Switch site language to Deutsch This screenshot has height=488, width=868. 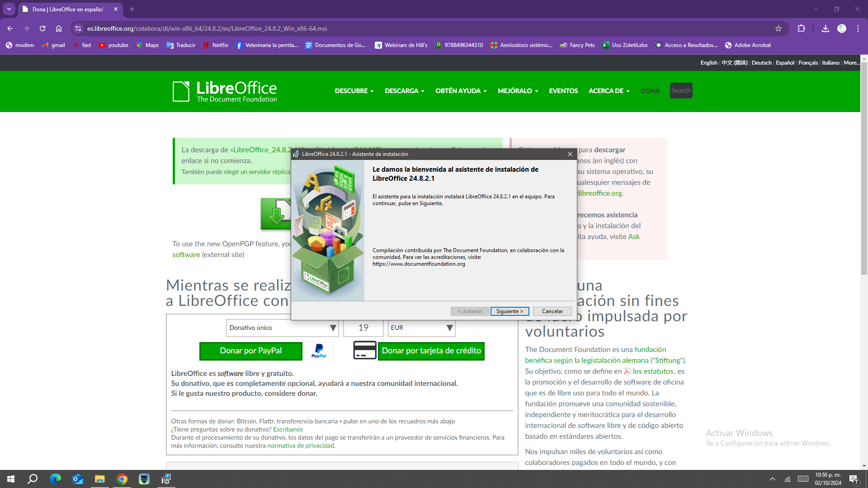pyautogui.click(x=761, y=63)
